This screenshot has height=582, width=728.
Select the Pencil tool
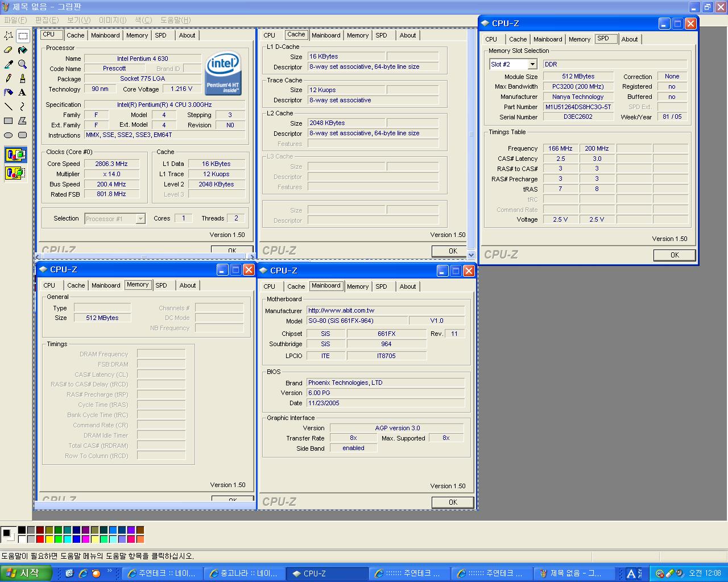[x=9, y=78]
